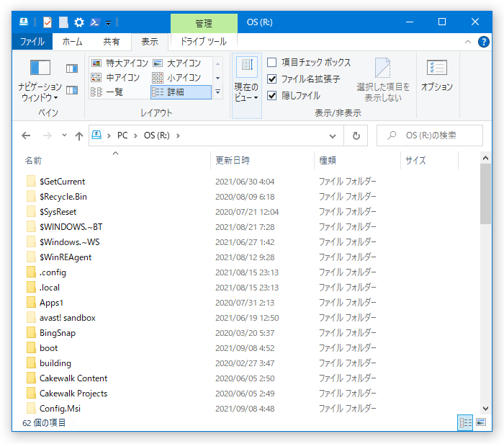Select 小アイコン layout
Screen dimensions: 504x444
click(x=177, y=77)
